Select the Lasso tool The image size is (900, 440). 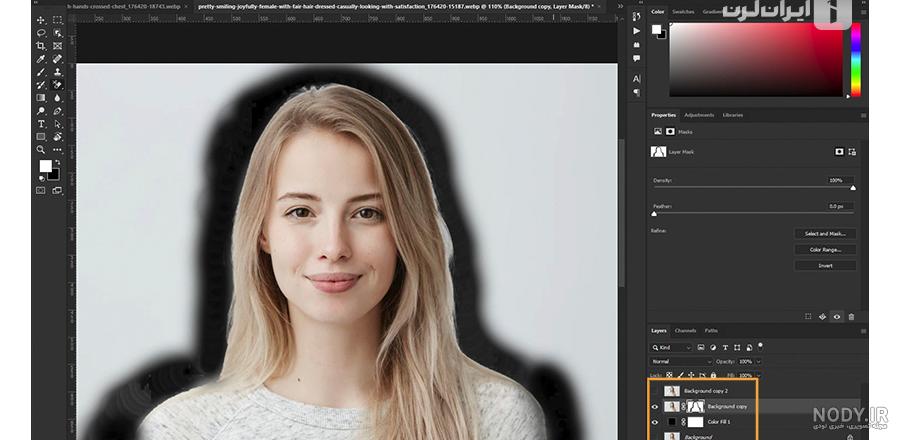pos(41,33)
